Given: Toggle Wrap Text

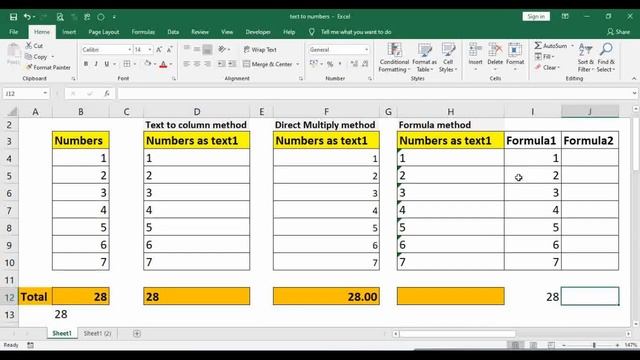Looking at the screenshot, I should (260, 49).
